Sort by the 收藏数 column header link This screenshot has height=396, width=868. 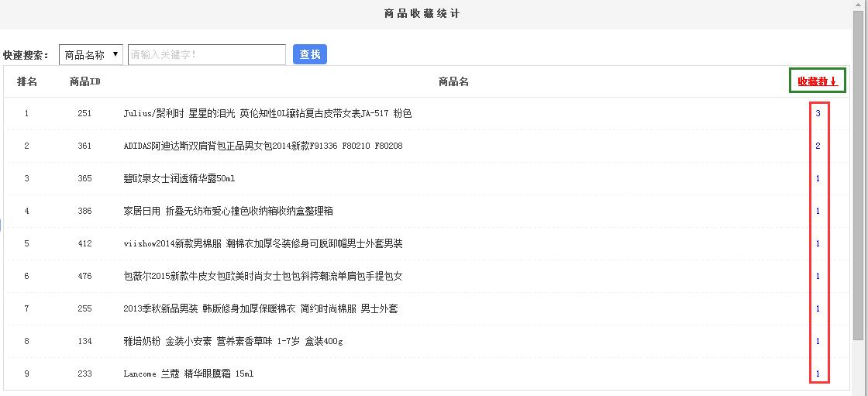[818, 81]
